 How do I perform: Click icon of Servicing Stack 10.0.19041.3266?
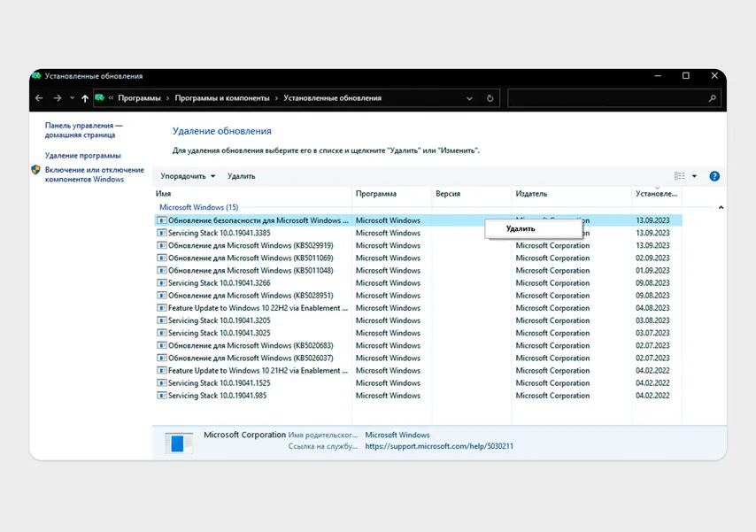162,283
